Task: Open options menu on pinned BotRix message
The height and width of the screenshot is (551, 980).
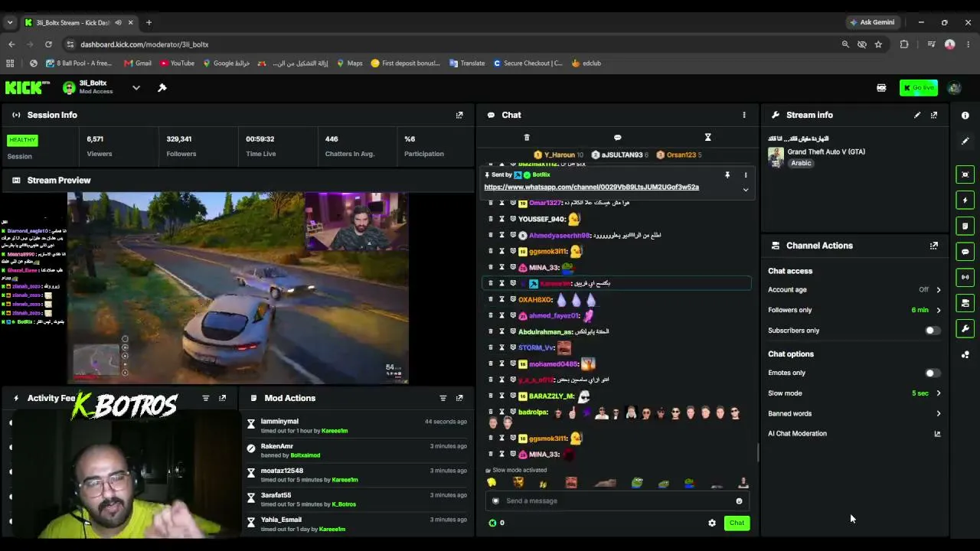Action: [x=746, y=175]
